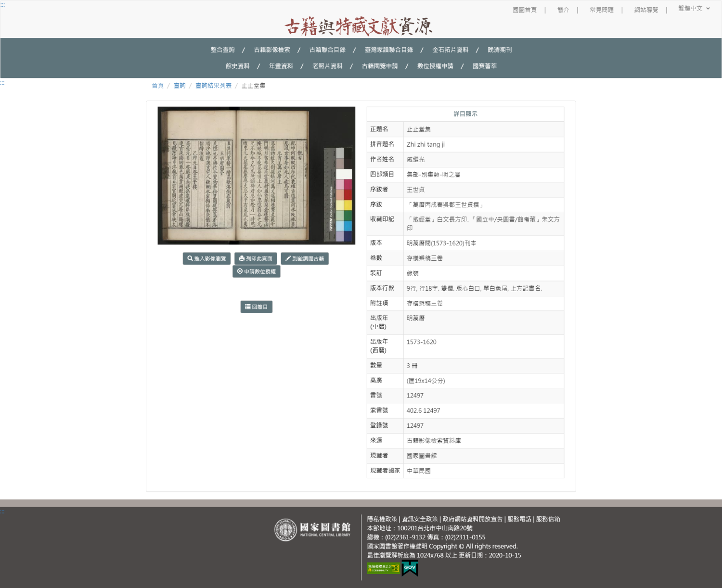Viewport: 722px width, 588px height.
Task: Click the printer icon to print this page
Action: tap(242, 258)
